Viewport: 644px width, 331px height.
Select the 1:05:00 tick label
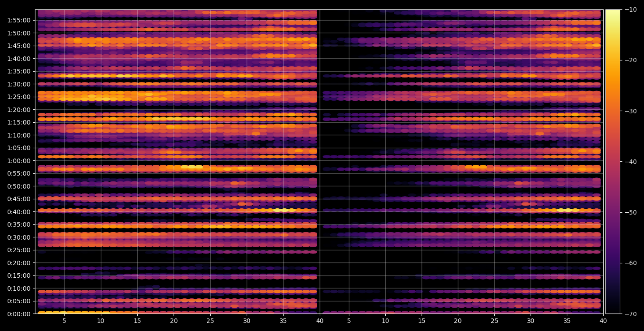pyautogui.click(x=19, y=148)
